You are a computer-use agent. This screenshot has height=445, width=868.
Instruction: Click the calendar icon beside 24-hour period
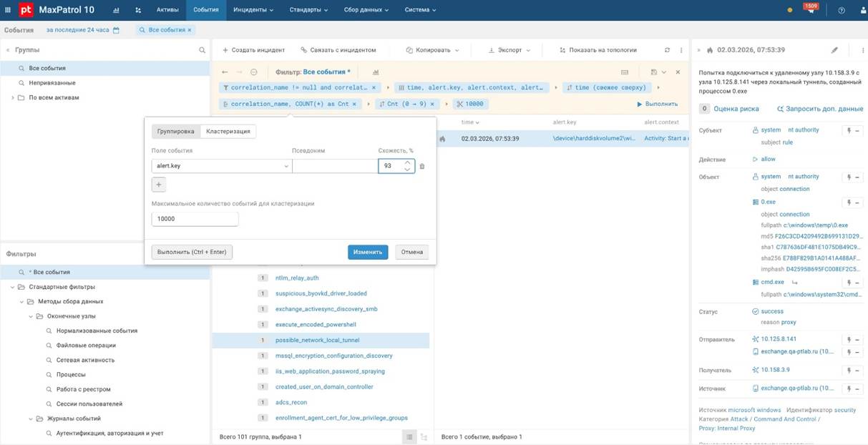(x=117, y=30)
